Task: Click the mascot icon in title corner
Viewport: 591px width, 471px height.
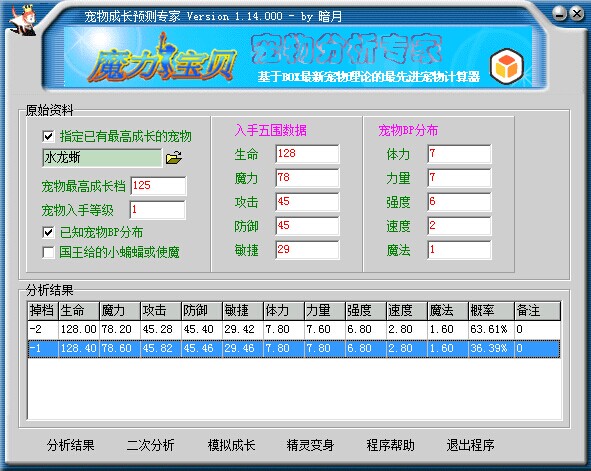Action: [x=23, y=21]
